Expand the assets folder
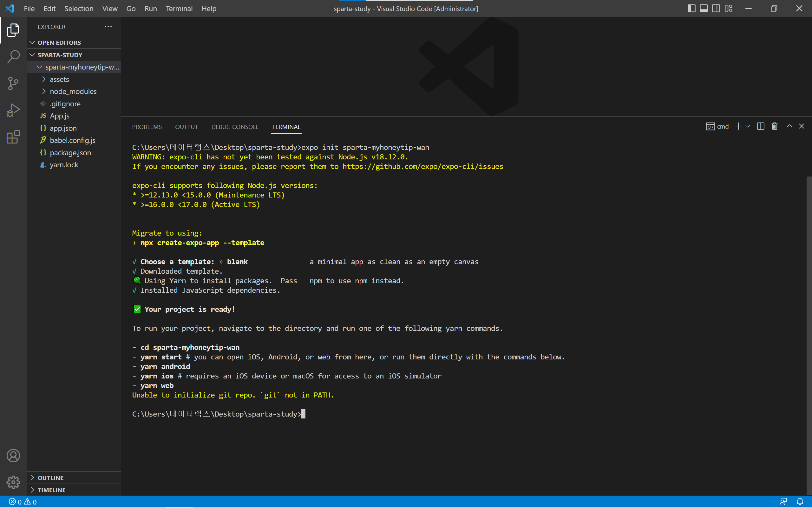This screenshot has width=812, height=508. 74,79
